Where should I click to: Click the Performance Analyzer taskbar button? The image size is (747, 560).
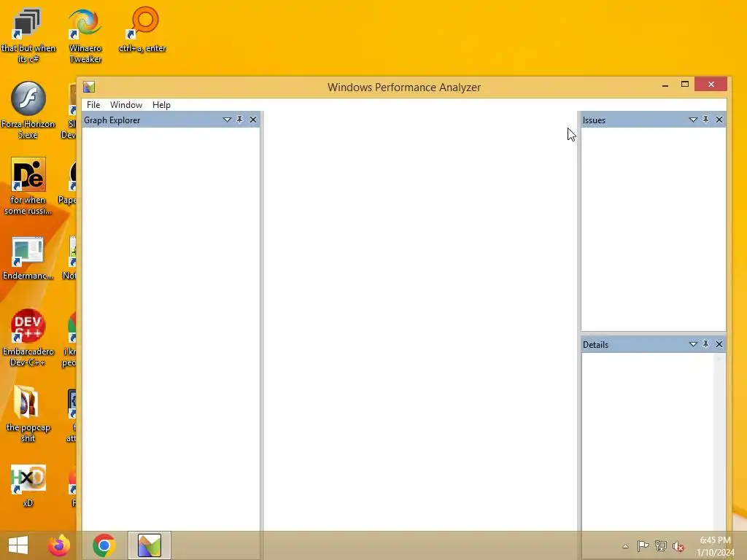coord(149,545)
